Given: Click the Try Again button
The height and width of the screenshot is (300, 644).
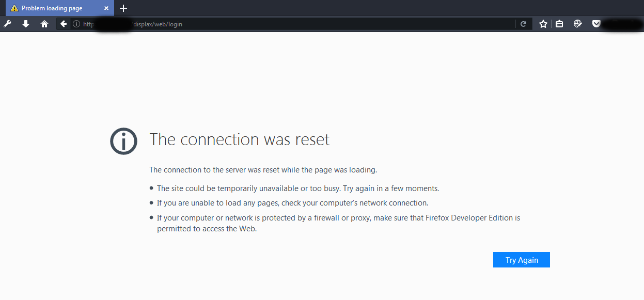Looking at the screenshot, I should (521, 260).
